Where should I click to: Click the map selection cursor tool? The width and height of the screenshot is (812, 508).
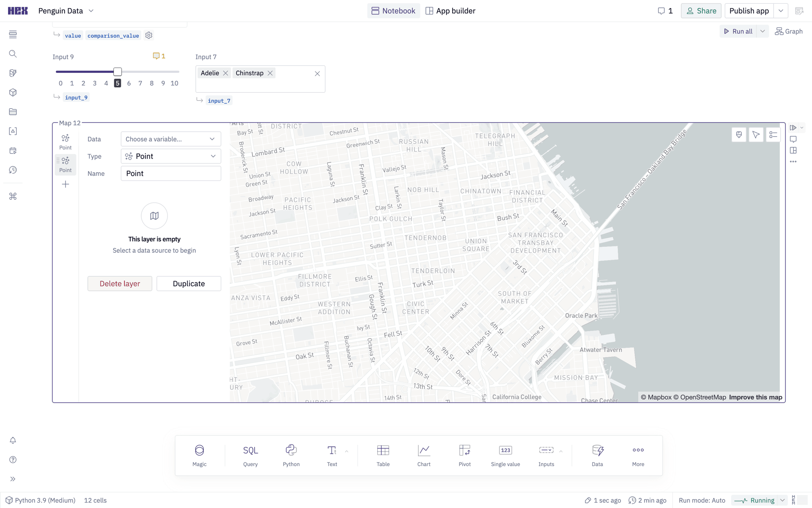[756, 135]
